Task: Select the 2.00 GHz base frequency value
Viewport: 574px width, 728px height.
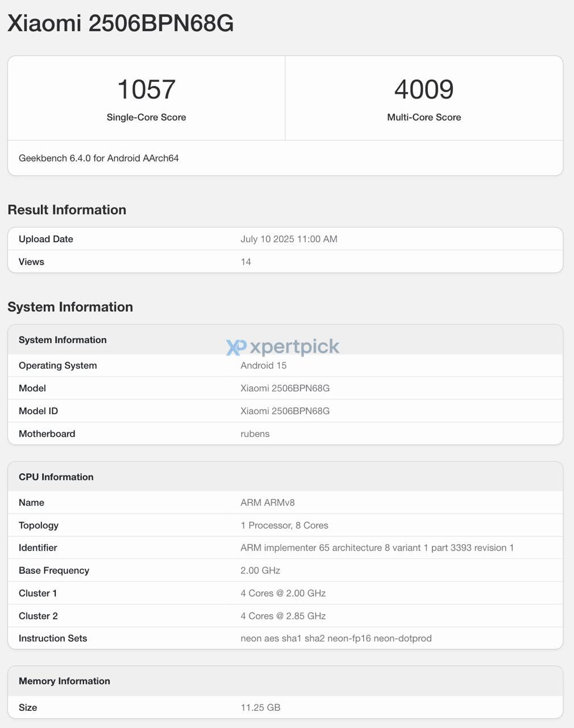Action: [x=260, y=570]
